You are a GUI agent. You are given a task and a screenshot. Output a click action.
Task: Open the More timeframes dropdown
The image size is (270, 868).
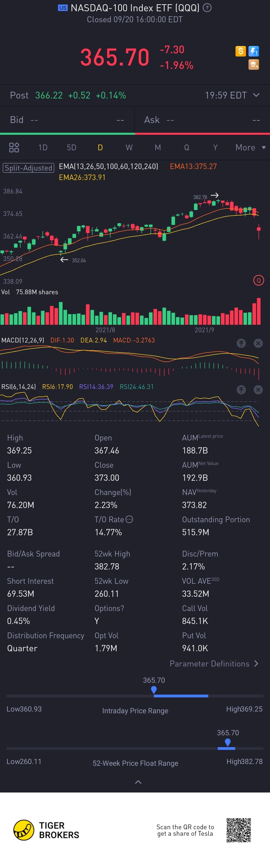tap(250, 147)
